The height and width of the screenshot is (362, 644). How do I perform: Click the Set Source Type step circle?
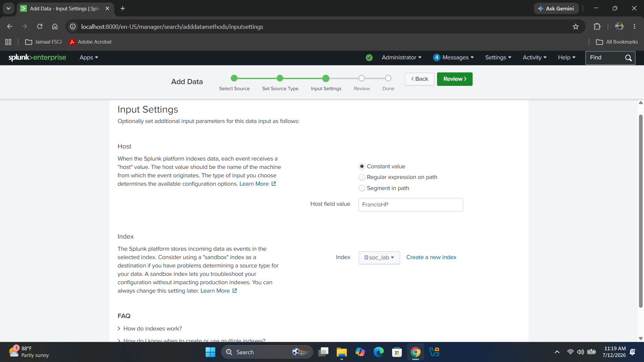(280, 78)
